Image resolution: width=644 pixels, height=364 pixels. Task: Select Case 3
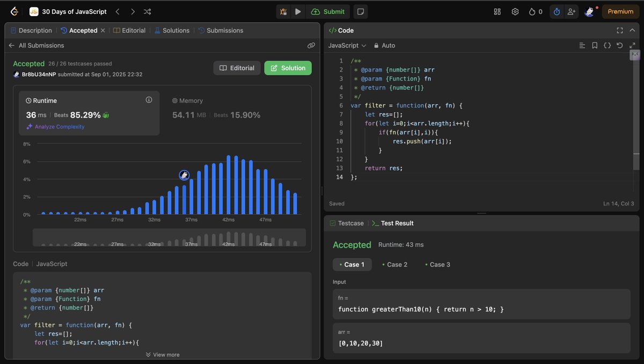tap(437, 265)
